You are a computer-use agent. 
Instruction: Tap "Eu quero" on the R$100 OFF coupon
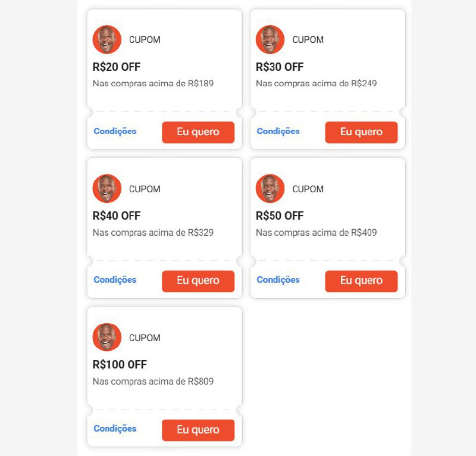coord(198,430)
